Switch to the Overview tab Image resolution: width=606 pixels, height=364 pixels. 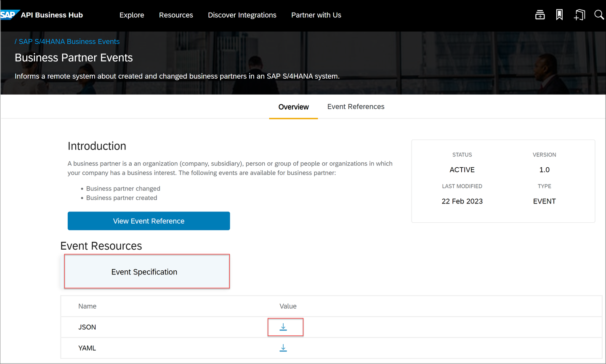[293, 107]
